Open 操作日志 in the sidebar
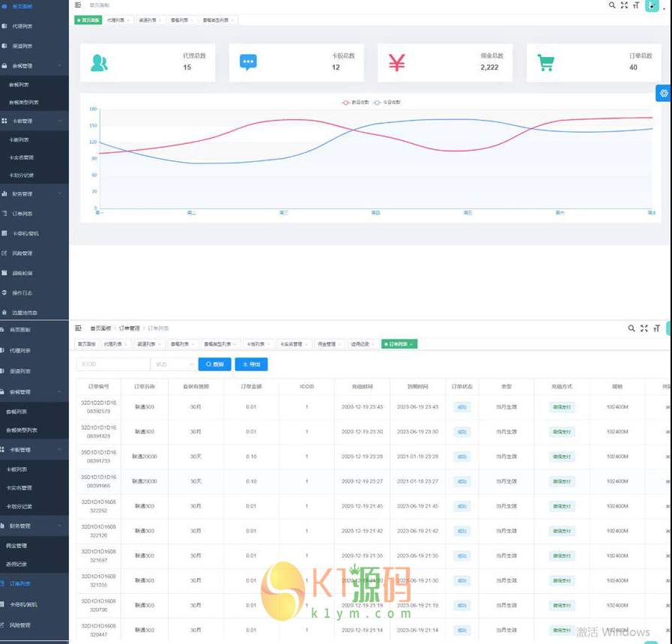Viewport: 672px width, 644px height. click(22, 292)
